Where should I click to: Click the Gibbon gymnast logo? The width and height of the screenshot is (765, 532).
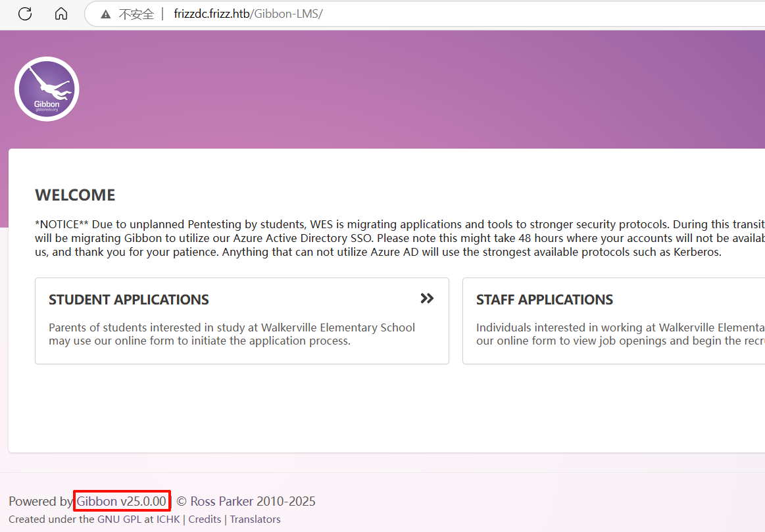click(x=47, y=89)
